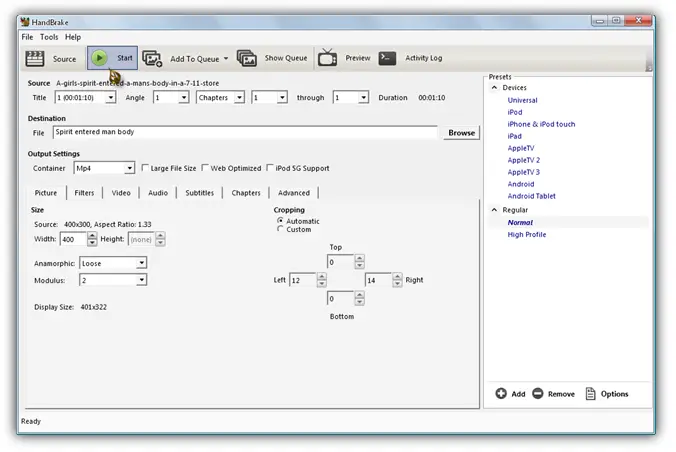
Task: Increase the Width stepper value
Action: [92, 235]
